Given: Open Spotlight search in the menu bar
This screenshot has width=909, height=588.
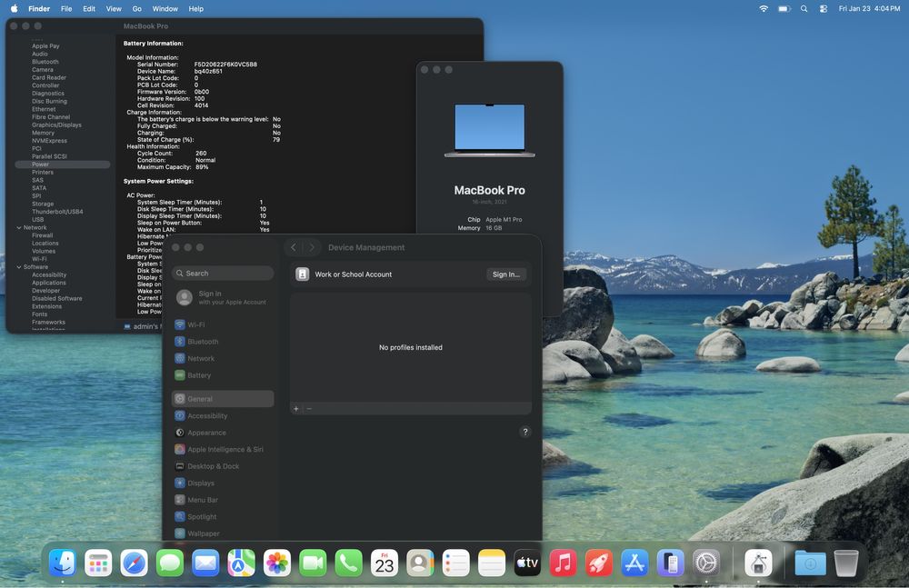Looking at the screenshot, I should 804,9.
